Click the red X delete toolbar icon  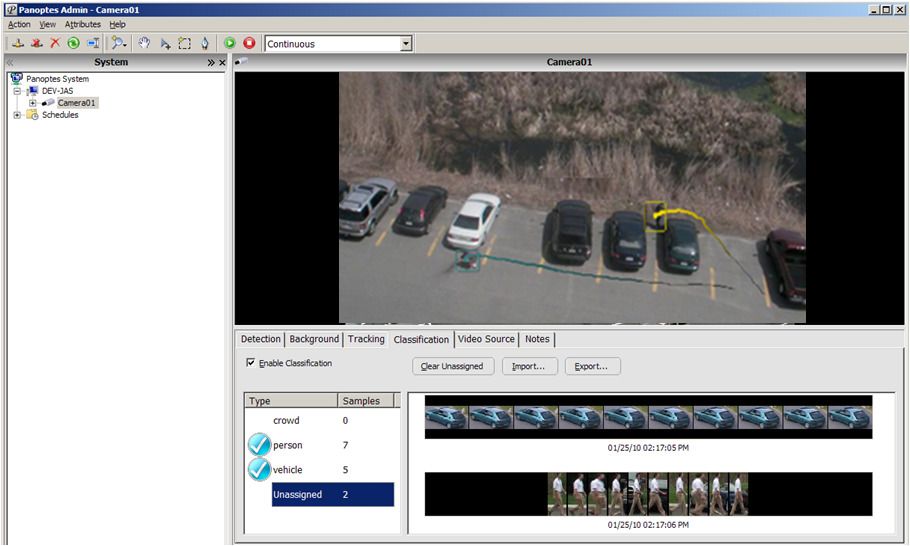[55, 44]
